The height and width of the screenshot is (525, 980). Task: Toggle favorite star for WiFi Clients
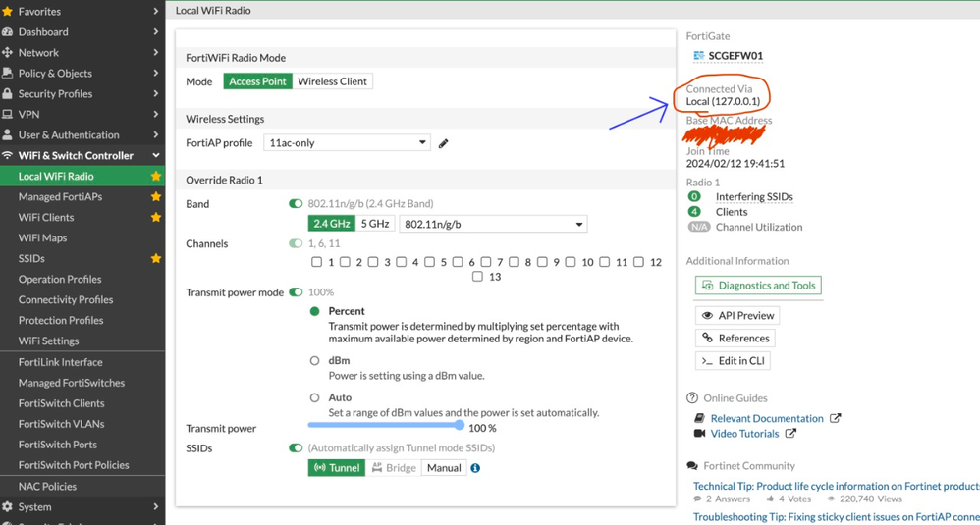pyautogui.click(x=156, y=217)
